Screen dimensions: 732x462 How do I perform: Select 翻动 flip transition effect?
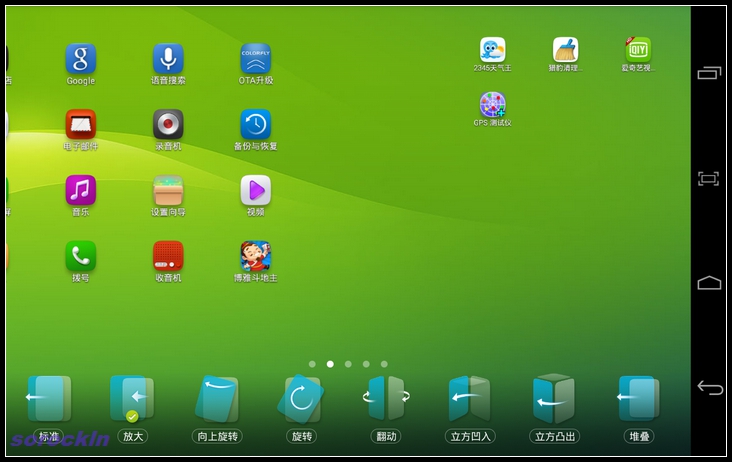point(386,398)
